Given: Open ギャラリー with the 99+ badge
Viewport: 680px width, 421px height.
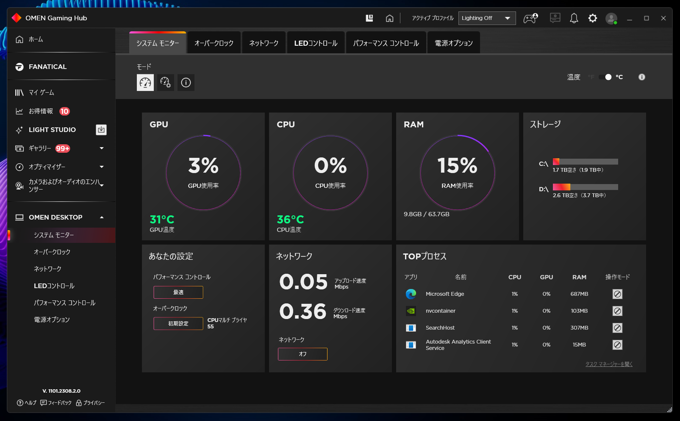Looking at the screenshot, I should [42, 148].
